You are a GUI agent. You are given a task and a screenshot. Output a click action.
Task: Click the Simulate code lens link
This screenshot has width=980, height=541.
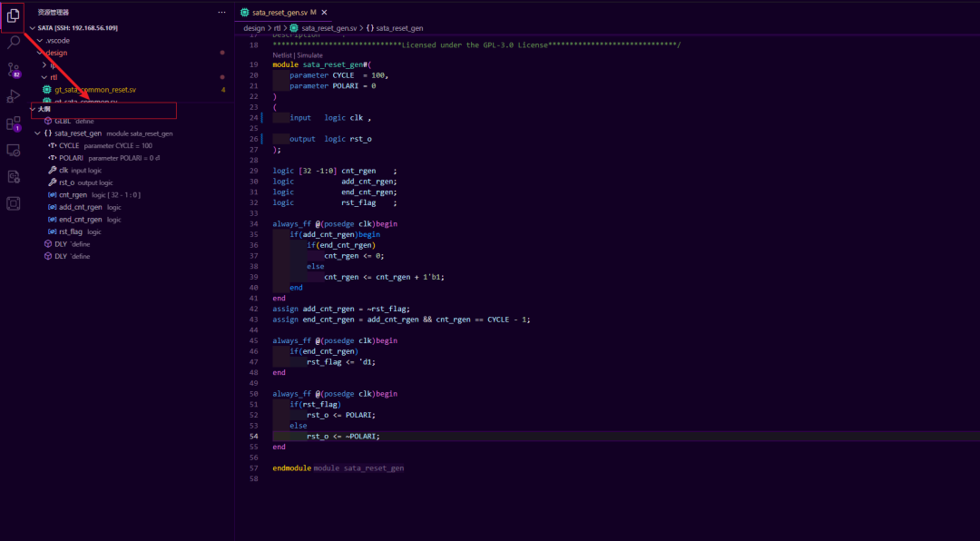[x=310, y=55]
